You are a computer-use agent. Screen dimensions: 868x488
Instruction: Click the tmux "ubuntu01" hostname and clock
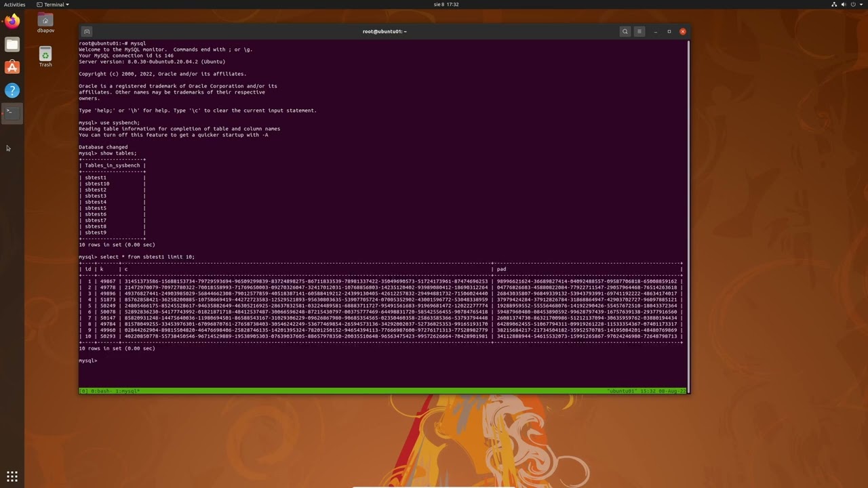click(646, 391)
